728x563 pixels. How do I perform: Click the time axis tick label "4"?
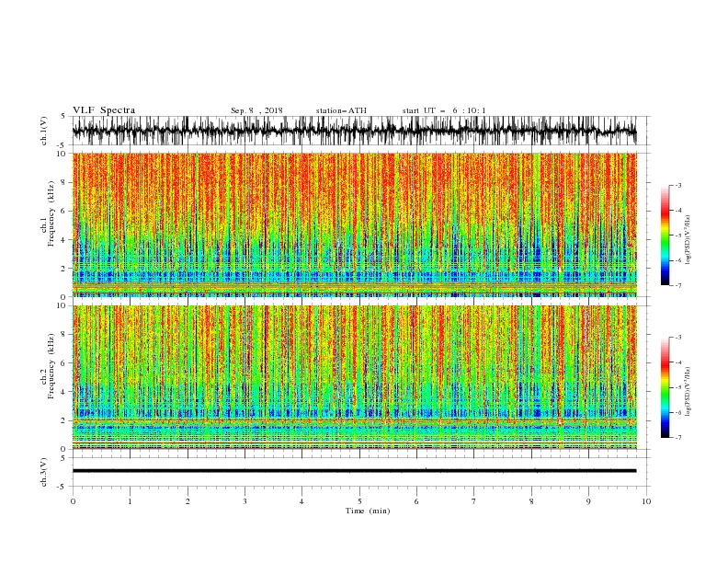[301, 501]
